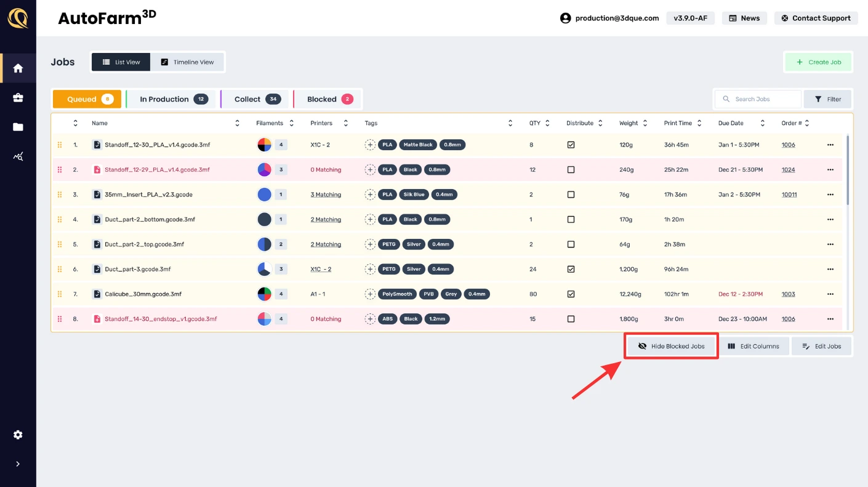Click the user account icon
The image size is (868, 487).
pos(565,18)
